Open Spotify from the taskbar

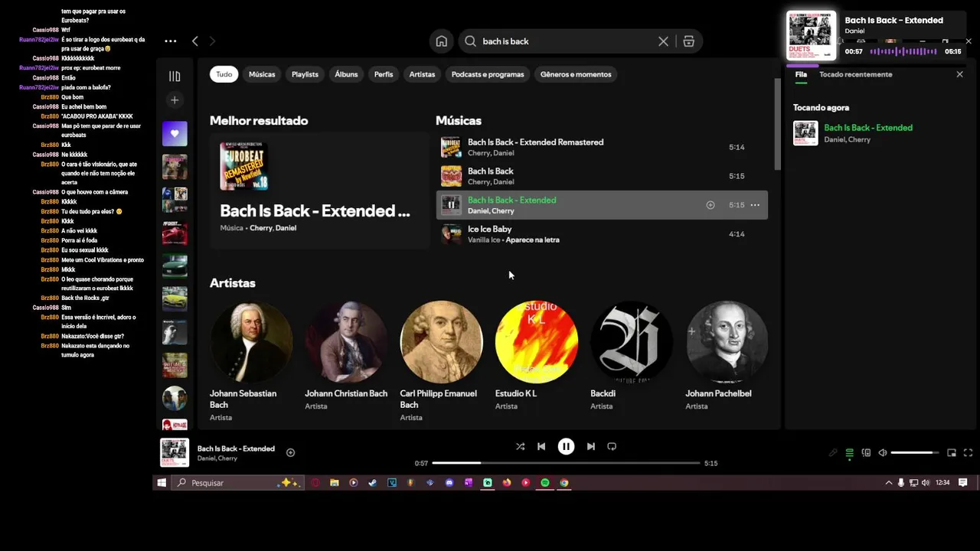coord(545,483)
